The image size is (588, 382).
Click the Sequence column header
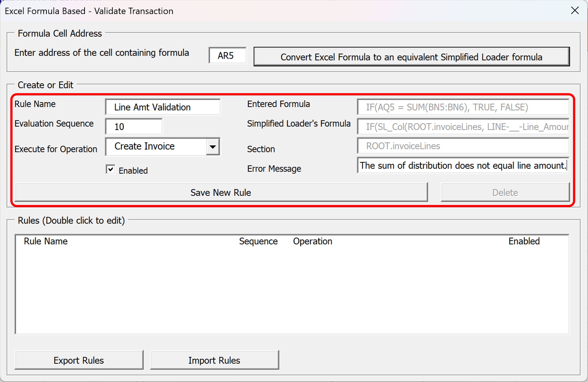pos(258,241)
